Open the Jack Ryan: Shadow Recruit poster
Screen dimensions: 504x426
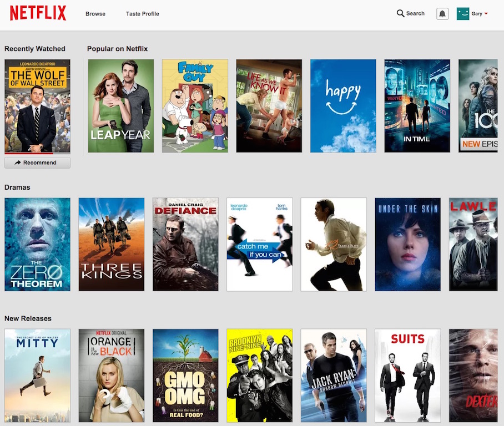334,376
